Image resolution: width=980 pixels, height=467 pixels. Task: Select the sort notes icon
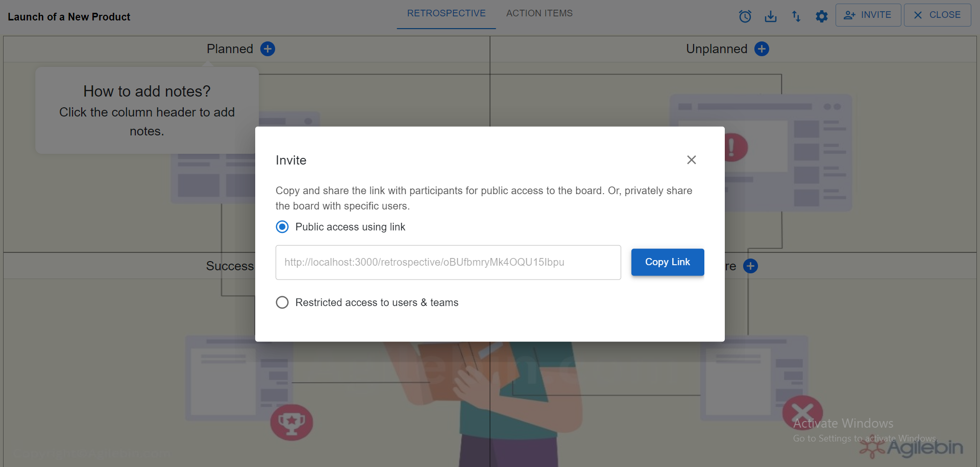pyautogui.click(x=796, y=16)
